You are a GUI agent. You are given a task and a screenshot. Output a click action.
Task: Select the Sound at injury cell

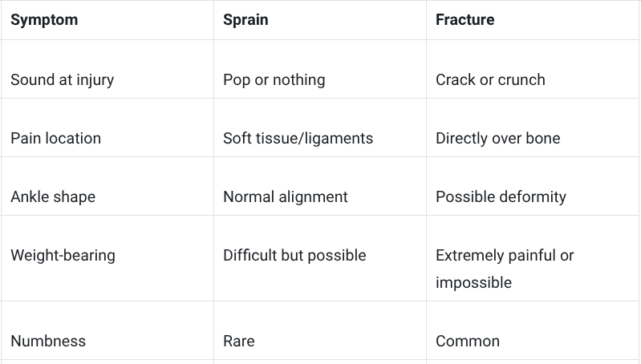tap(62, 79)
